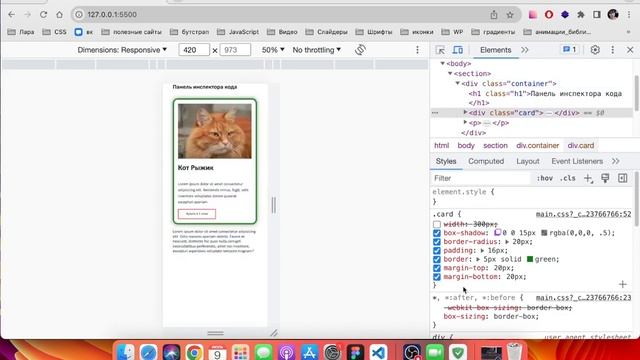Image resolution: width=640 pixels, height=360 pixels.
Task: Open the rgba box-shadow color swatch
Action: point(544,233)
